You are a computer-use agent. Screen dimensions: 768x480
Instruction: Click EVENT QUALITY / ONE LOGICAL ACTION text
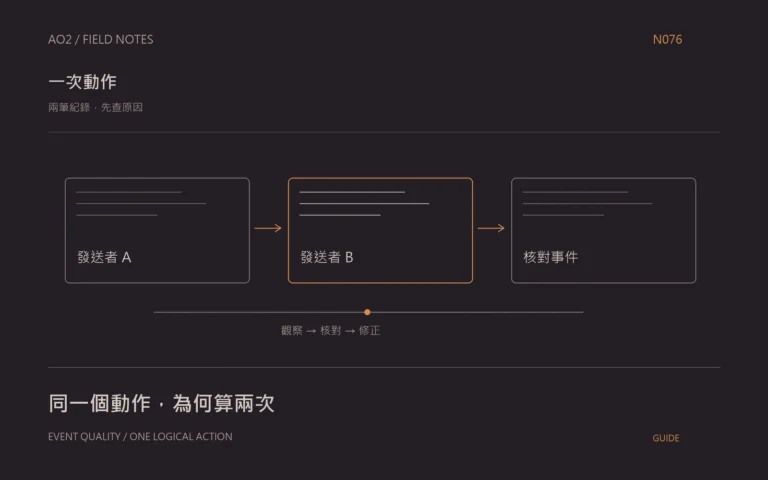pyautogui.click(x=140, y=436)
